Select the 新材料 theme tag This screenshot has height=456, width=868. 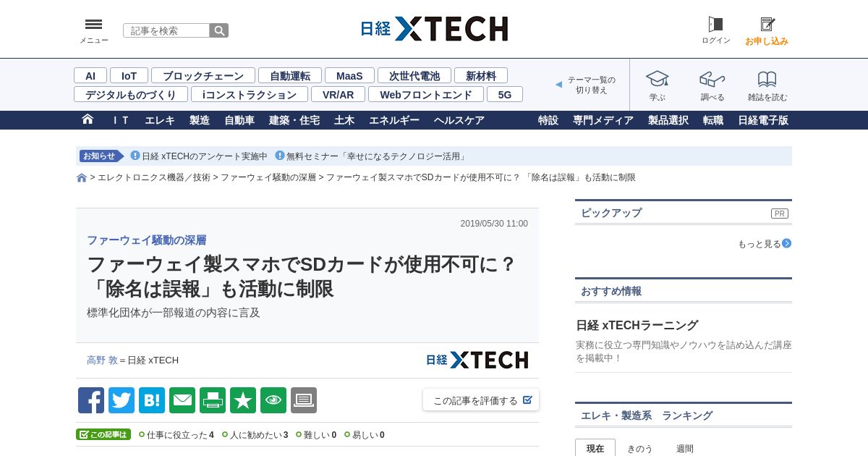(481, 75)
